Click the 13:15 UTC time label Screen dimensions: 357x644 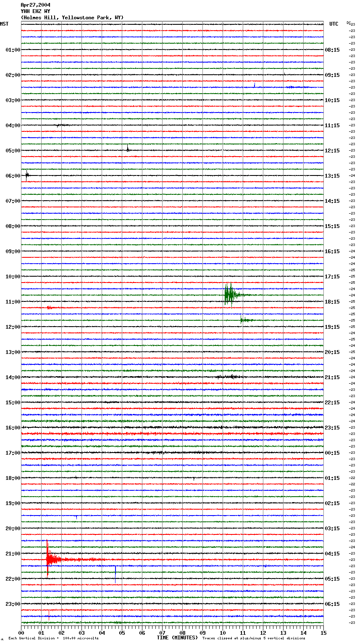332,176
